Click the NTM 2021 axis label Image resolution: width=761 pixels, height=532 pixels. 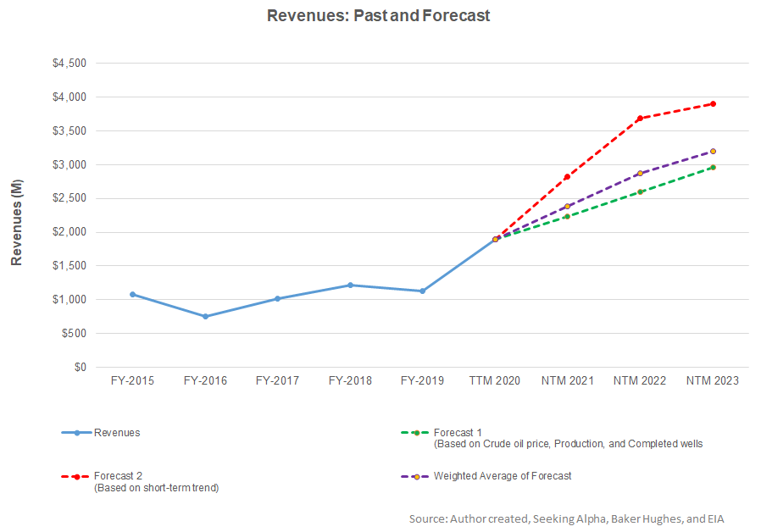pos(566,380)
